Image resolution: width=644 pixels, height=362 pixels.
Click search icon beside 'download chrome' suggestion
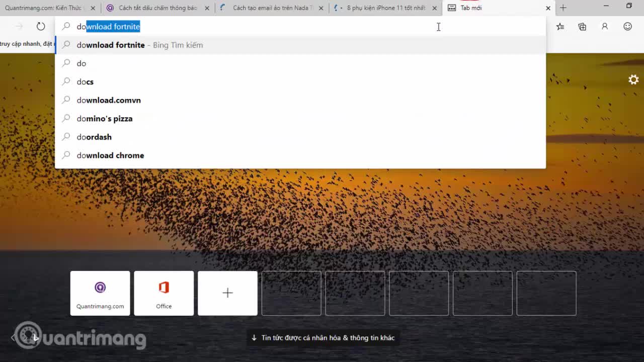(x=66, y=155)
